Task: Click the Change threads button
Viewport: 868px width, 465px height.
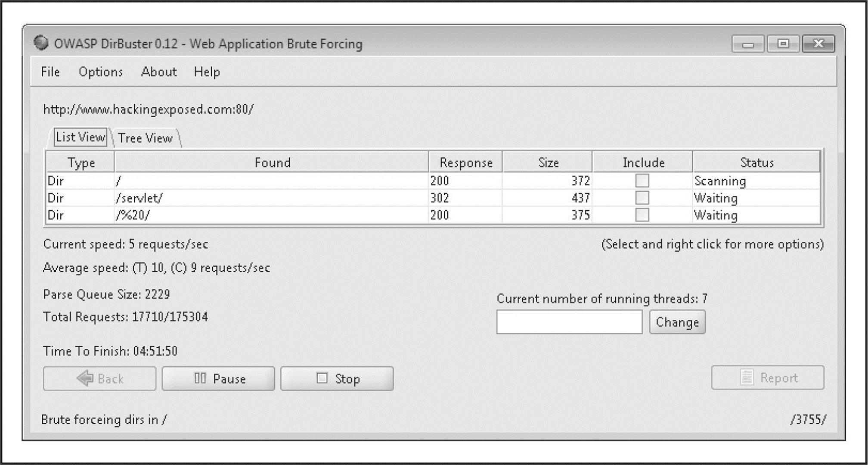Action: (x=677, y=322)
